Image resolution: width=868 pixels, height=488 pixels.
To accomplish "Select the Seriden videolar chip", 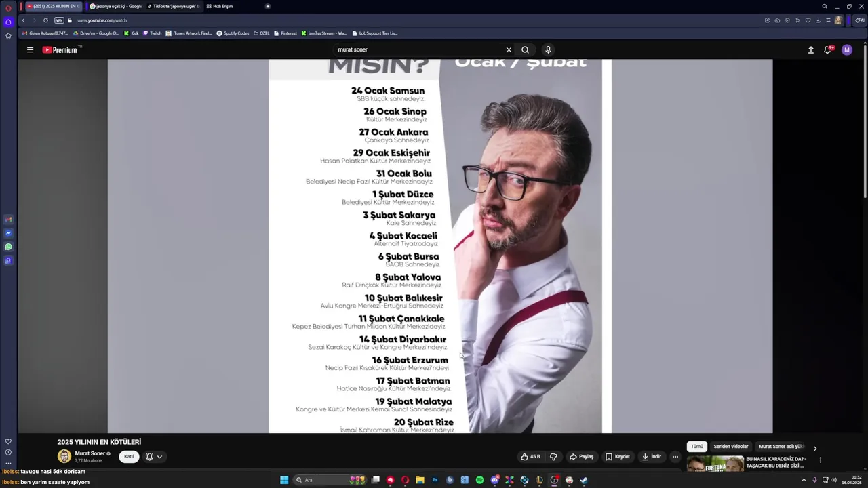I will point(731,447).
